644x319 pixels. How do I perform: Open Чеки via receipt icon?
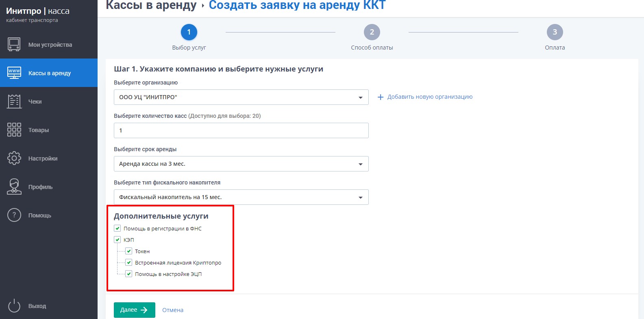point(14,102)
